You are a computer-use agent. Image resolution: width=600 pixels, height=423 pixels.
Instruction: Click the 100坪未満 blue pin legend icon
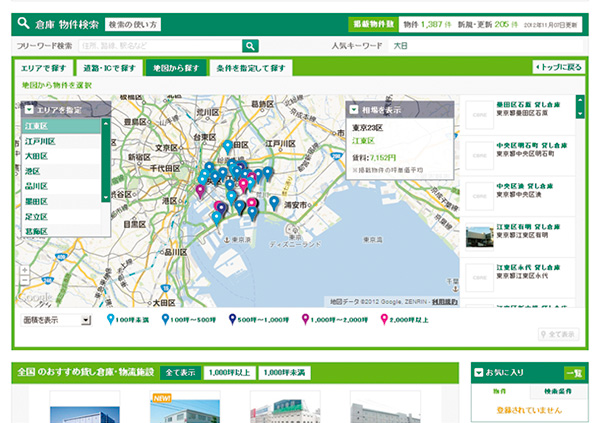pos(111,320)
